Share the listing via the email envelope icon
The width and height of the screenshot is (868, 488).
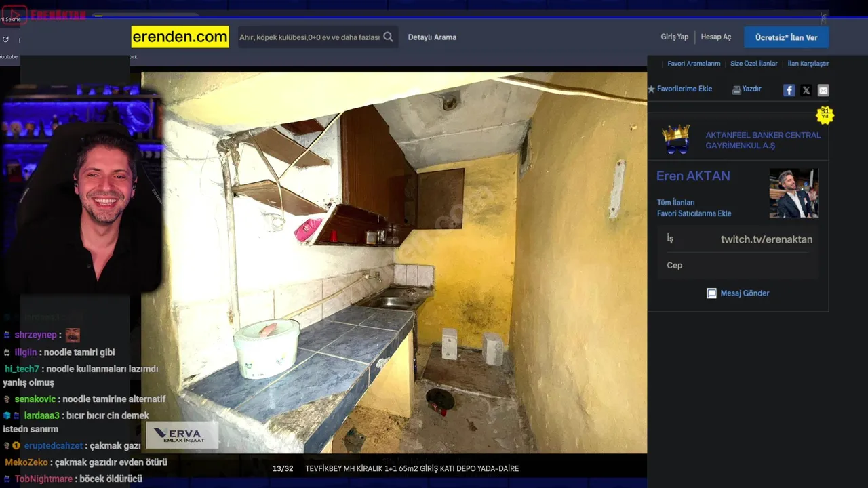[x=823, y=90]
